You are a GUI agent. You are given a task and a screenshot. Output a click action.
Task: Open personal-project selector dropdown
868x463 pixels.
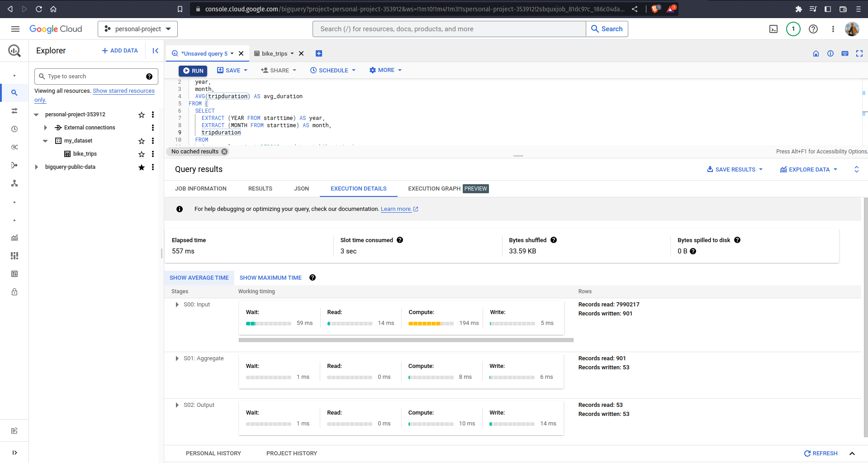point(138,29)
